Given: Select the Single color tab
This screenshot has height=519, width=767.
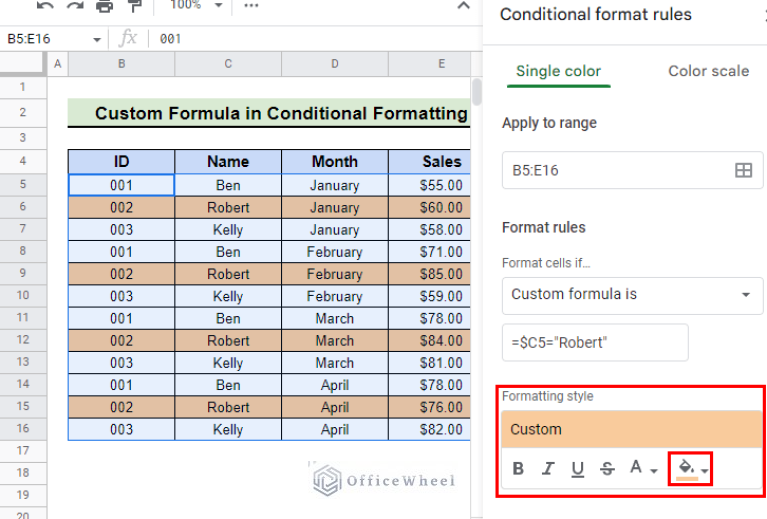Looking at the screenshot, I should (x=558, y=71).
